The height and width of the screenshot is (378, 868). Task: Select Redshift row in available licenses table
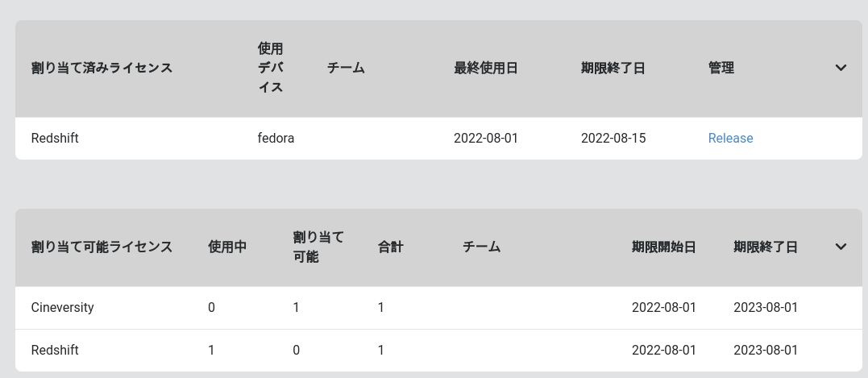coord(55,351)
